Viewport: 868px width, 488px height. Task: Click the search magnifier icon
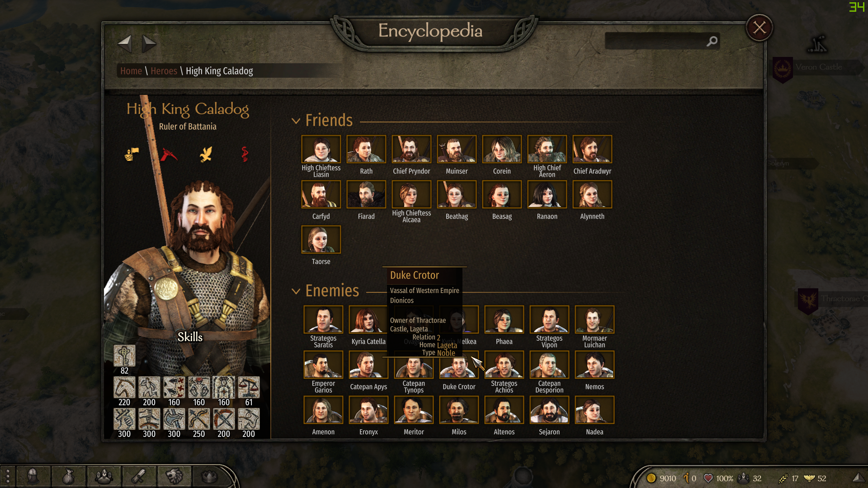coord(712,41)
